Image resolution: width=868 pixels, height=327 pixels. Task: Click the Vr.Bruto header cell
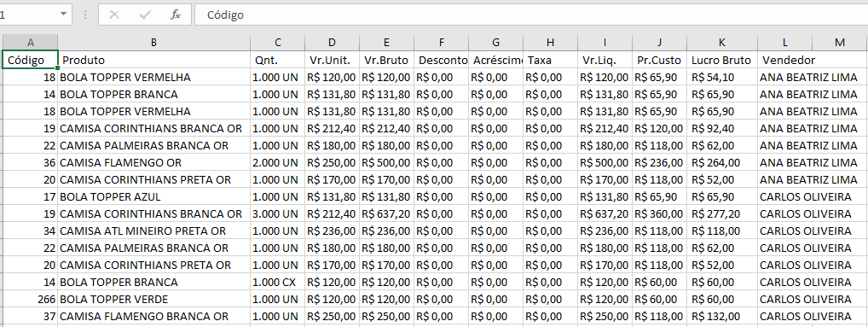386,60
